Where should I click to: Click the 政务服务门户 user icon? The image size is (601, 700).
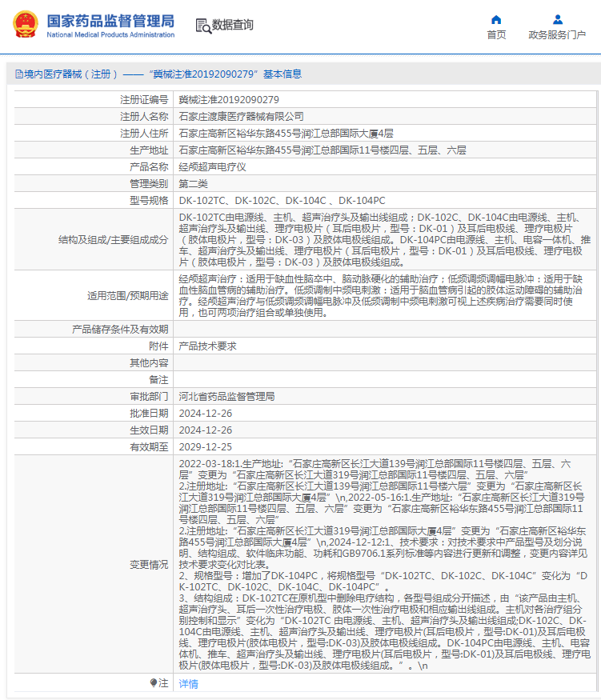coord(557,20)
